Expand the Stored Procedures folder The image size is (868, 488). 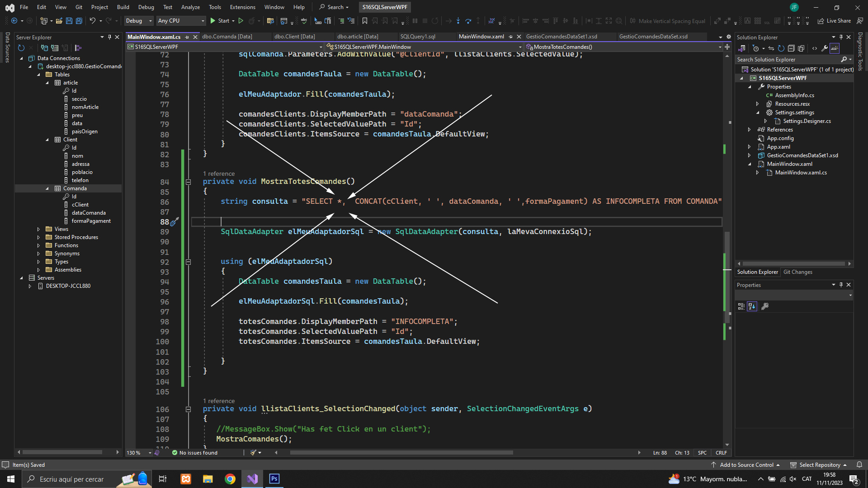(x=38, y=237)
